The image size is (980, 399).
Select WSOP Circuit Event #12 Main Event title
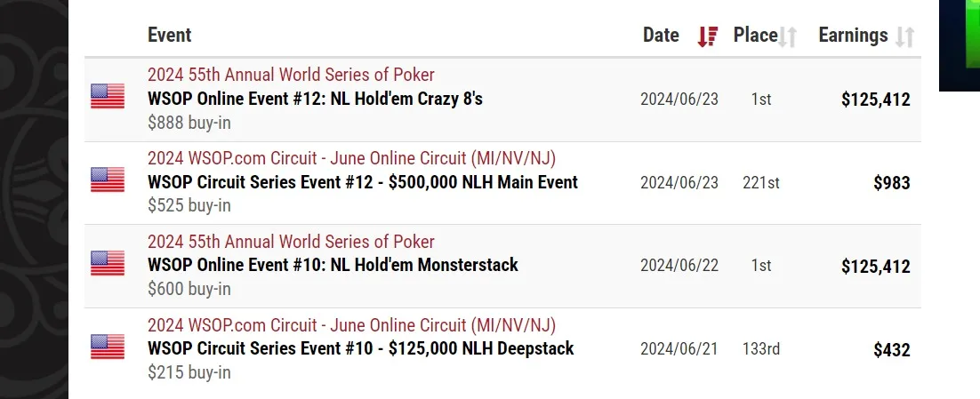point(363,182)
